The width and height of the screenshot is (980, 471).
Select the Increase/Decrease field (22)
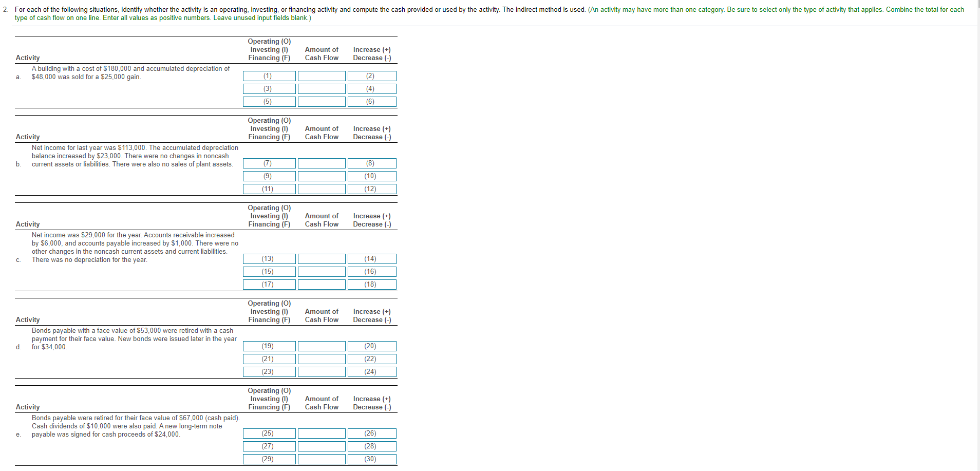coord(371,359)
